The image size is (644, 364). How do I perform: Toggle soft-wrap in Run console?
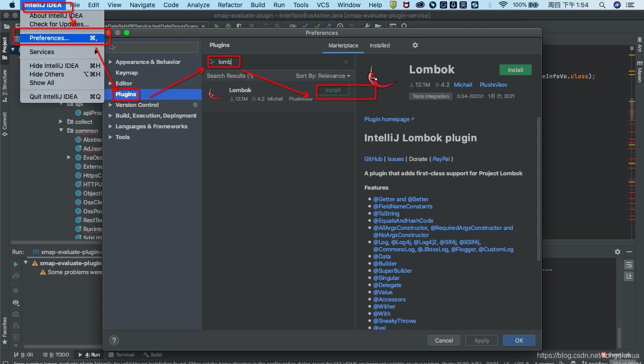pos(629,265)
